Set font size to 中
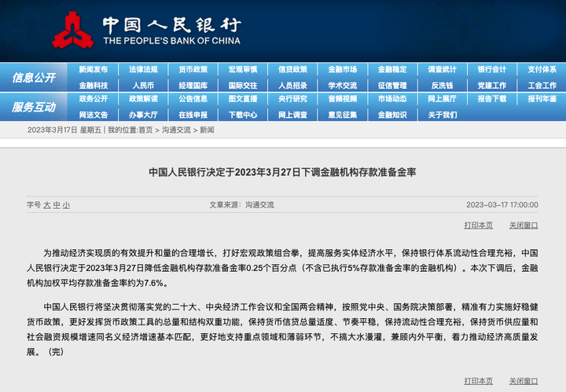Image resolution: width=566 pixels, height=392 pixels. coord(57,205)
